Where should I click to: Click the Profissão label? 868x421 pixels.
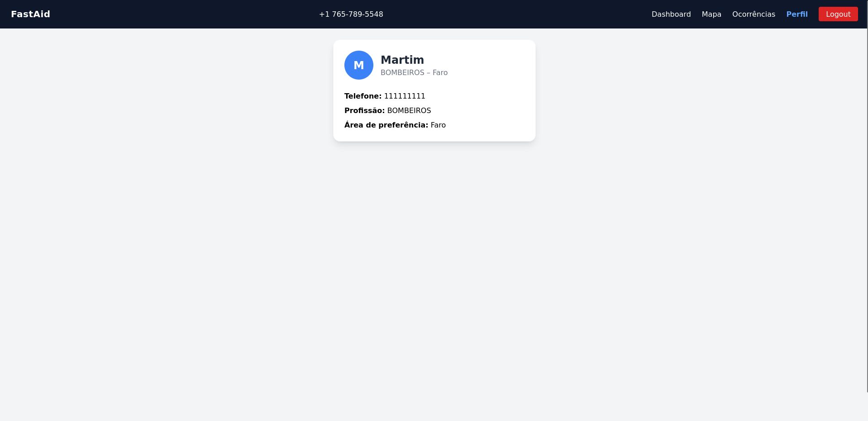click(x=365, y=110)
